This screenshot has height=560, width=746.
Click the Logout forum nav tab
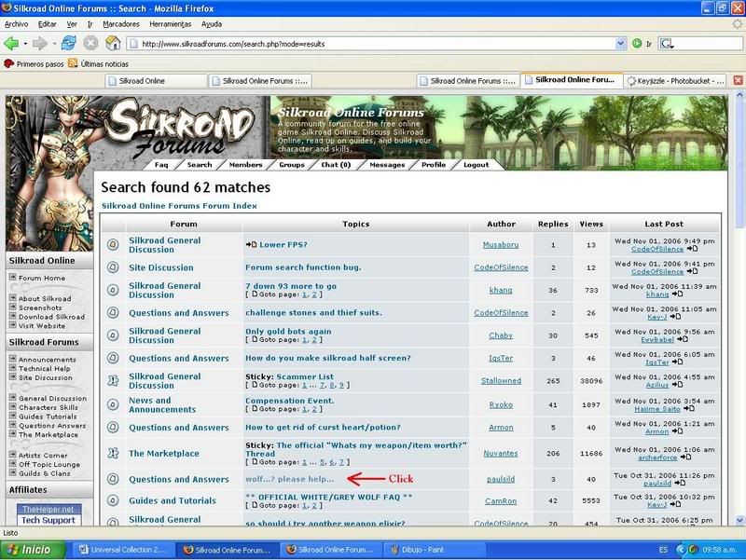tap(476, 165)
